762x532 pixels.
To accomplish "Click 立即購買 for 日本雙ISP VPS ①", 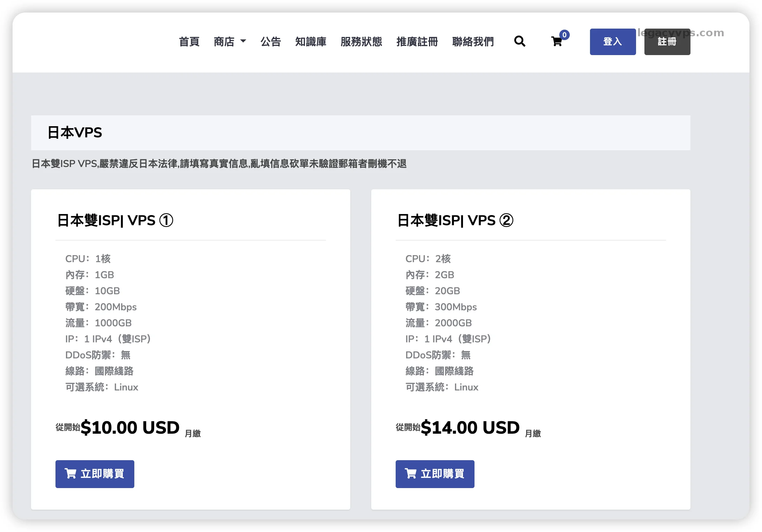I will 95,474.
